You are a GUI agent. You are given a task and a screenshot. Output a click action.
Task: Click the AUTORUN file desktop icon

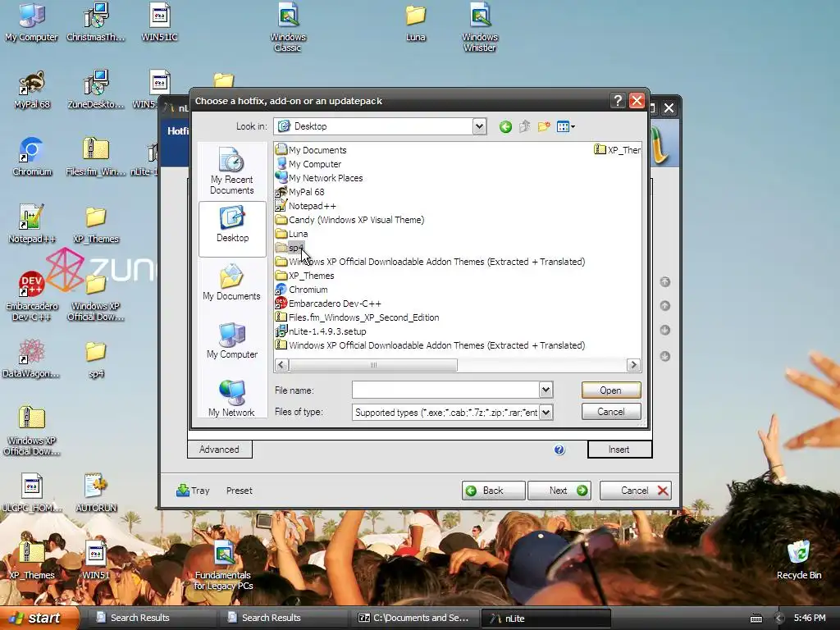(96, 492)
